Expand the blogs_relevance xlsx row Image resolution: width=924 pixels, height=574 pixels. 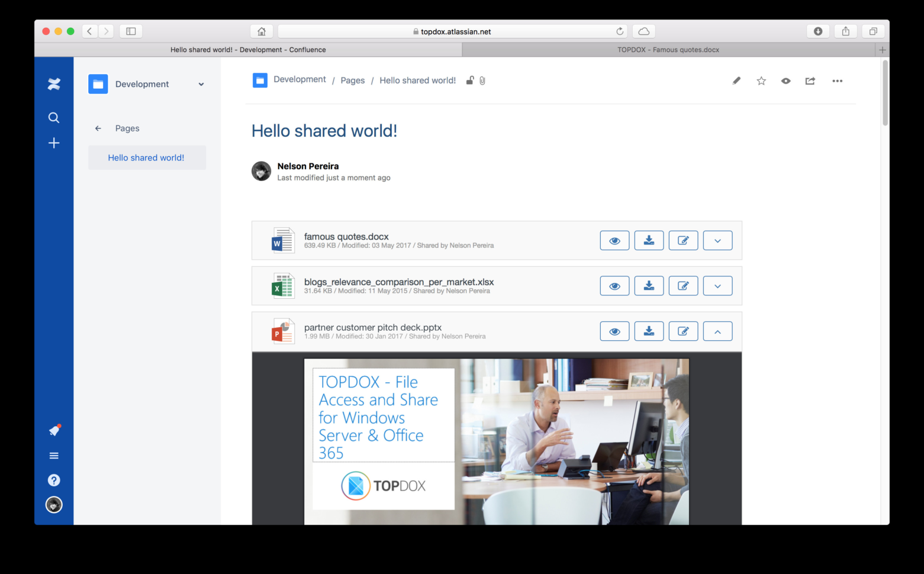coord(717,286)
